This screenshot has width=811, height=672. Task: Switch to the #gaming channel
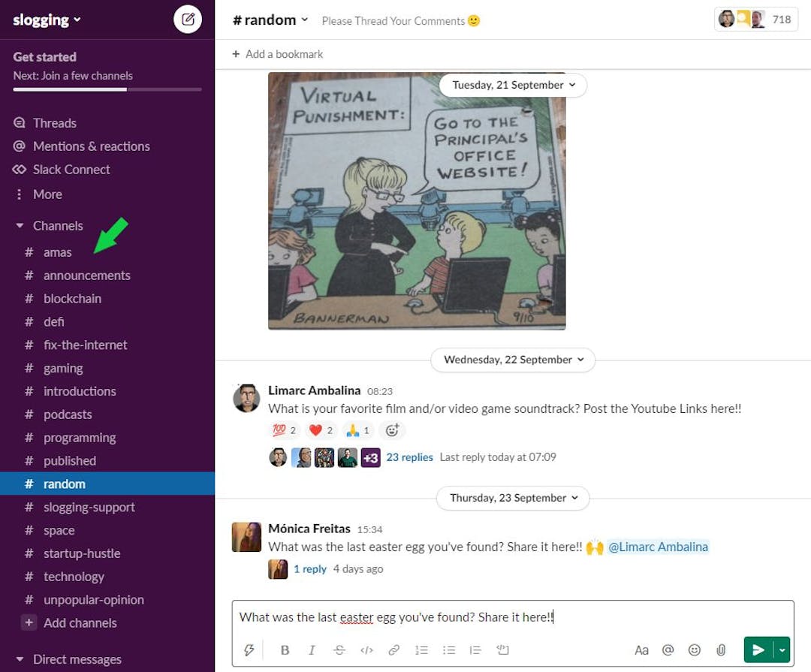pyautogui.click(x=63, y=368)
